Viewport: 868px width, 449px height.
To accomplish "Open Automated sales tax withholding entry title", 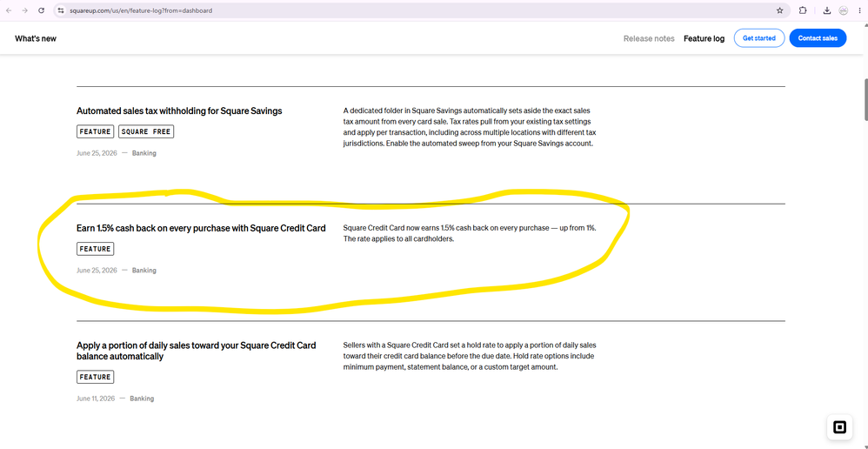I will pos(179,111).
